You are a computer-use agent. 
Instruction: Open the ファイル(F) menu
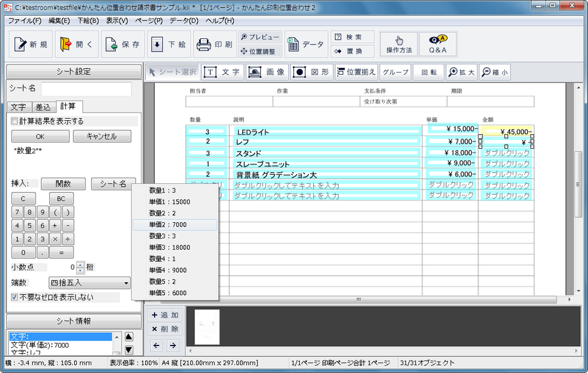click(x=25, y=20)
